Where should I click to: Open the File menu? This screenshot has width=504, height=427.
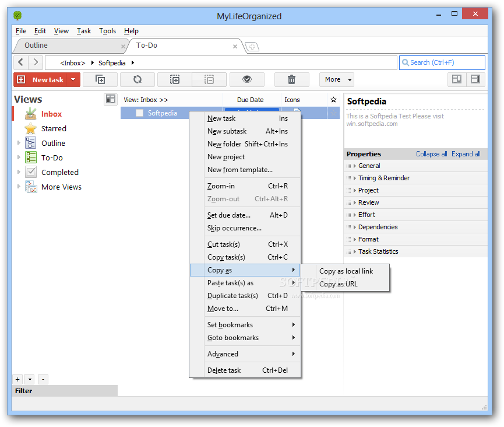coord(21,31)
